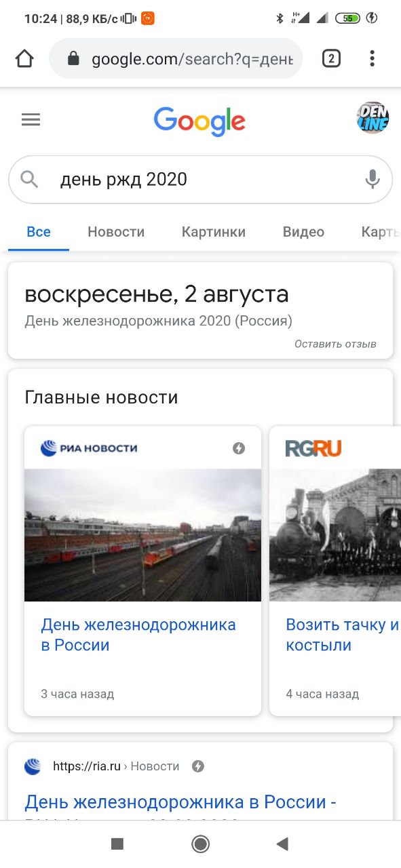This screenshot has width=401, height=868.
Task: Switch to the Новости tab
Action: (116, 232)
